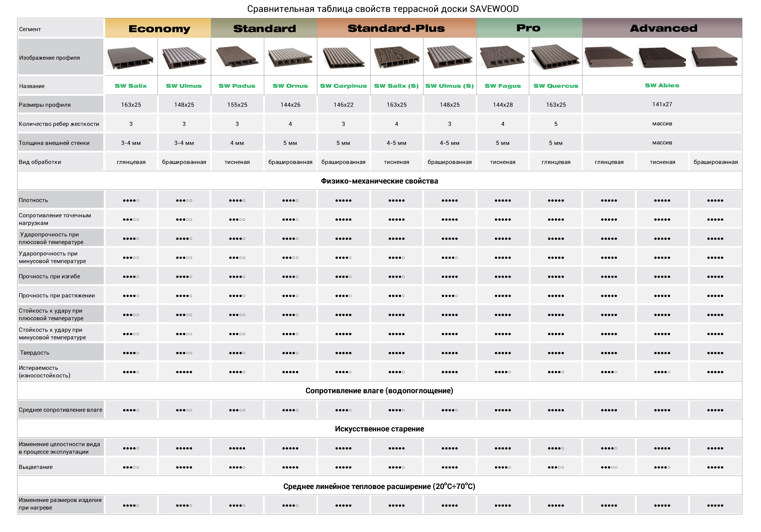Viewport: 761px width, 532px height.
Task: Select the Standard-Plus segment header
Action: (x=397, y=28)
